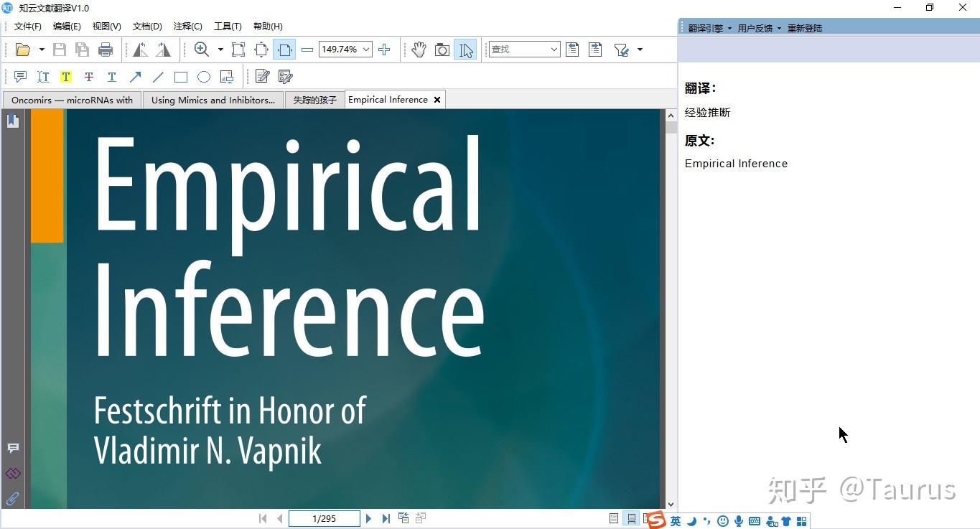980x529 pixels.
Task: Select the Line drawing tool
Action: [x=158, y=77]
